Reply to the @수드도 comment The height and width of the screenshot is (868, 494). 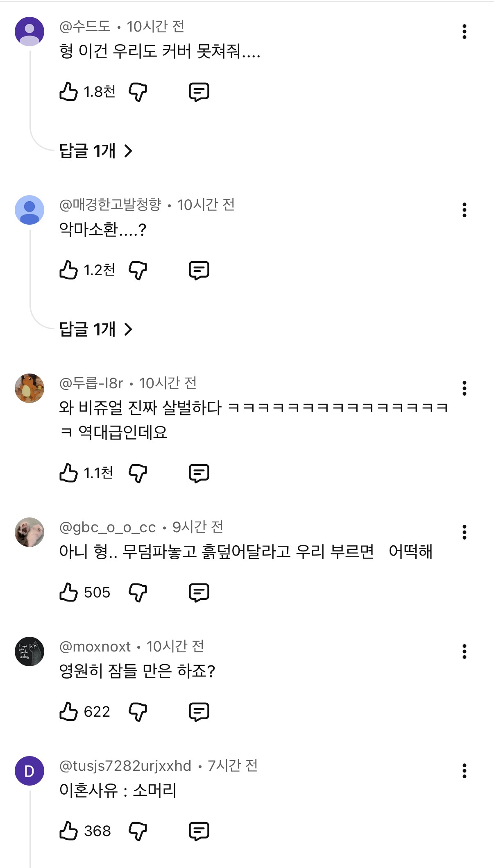[199, 91]
